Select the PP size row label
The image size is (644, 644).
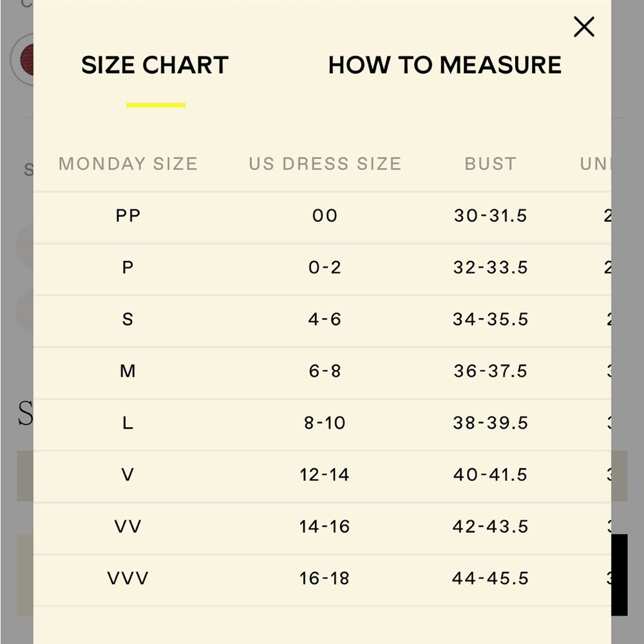point(128,216)
